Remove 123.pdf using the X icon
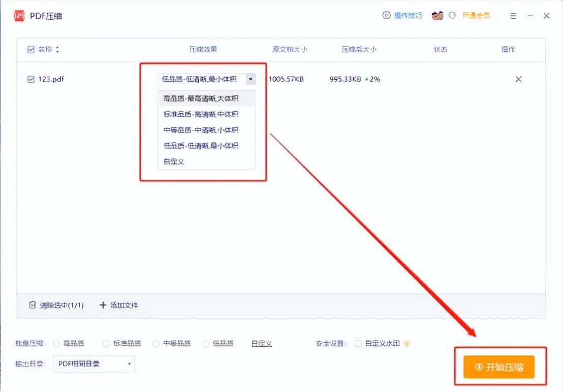The height and width of the screenshot is (392, 563). tap(518, 79)
